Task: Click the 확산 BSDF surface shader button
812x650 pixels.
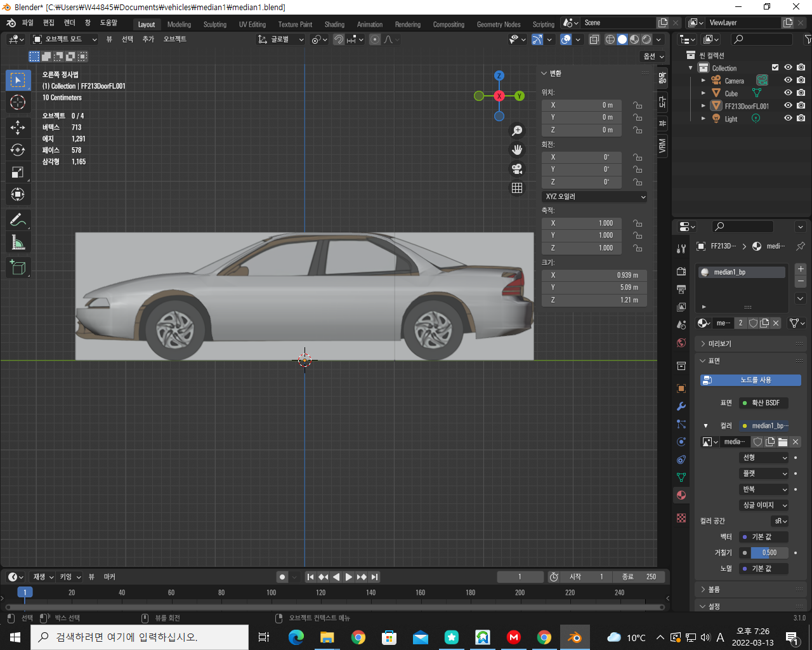Action: (764, 403)
